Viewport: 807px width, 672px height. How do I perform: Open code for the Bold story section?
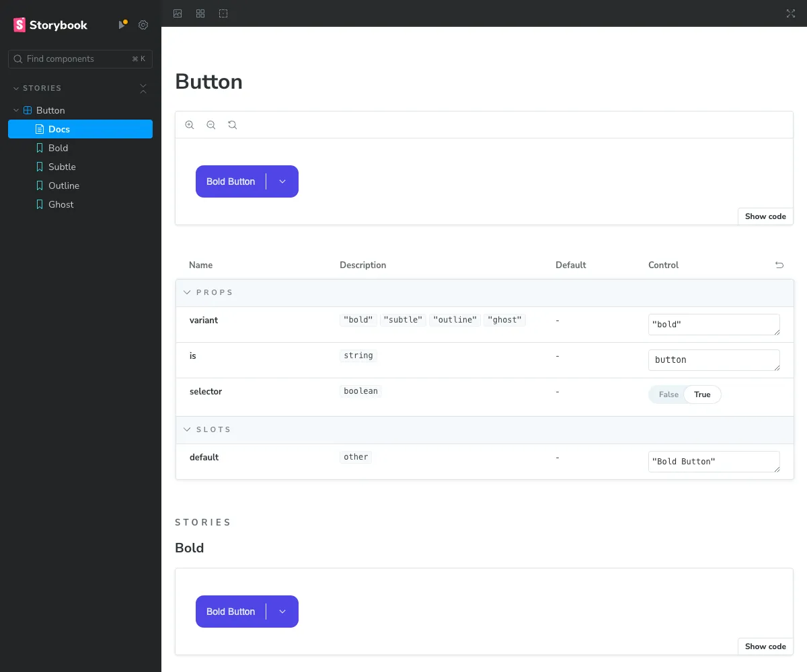(x=765, y=646)
